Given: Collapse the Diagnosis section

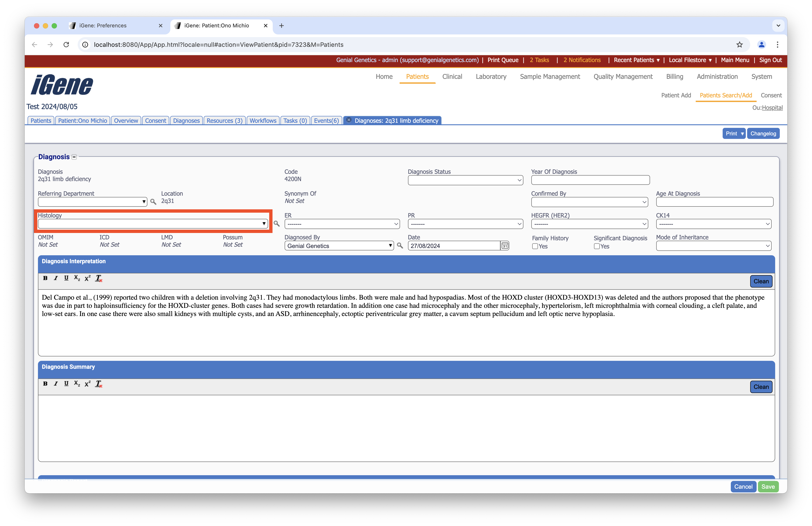Looking at the screenshot, I should [x=74, y=157].
